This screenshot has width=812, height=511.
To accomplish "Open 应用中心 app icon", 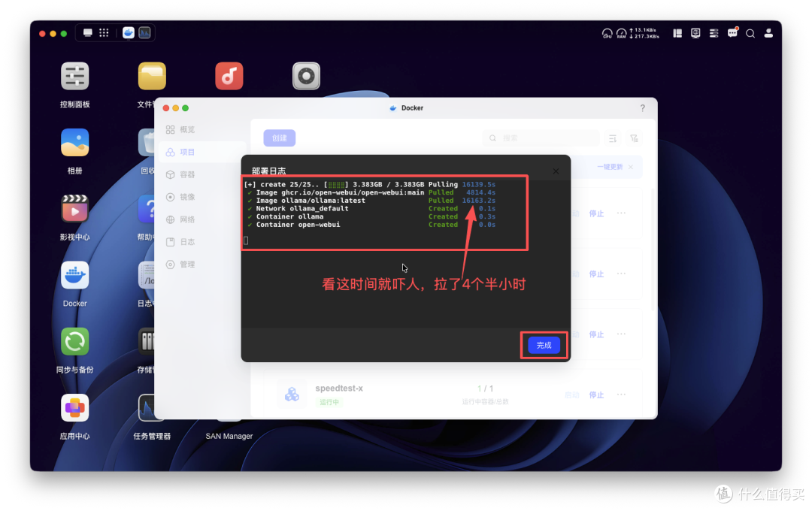I will pos(74,408).
